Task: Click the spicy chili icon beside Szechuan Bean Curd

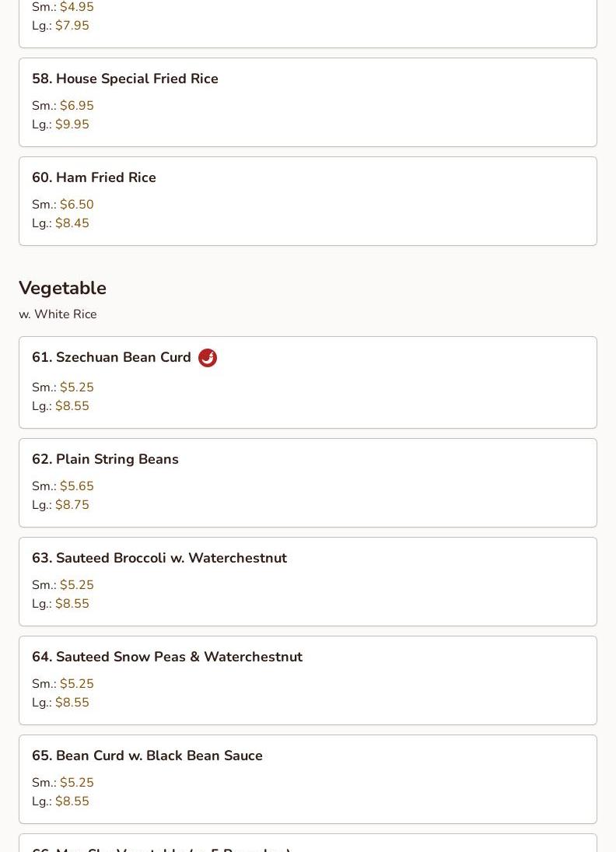Action: 208,358
